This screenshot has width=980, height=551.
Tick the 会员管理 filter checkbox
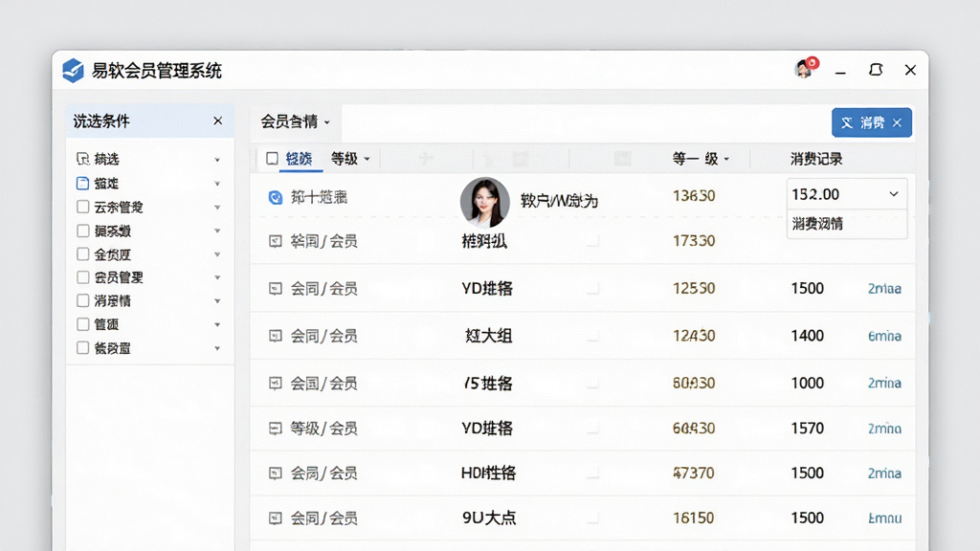click(82, 276)
